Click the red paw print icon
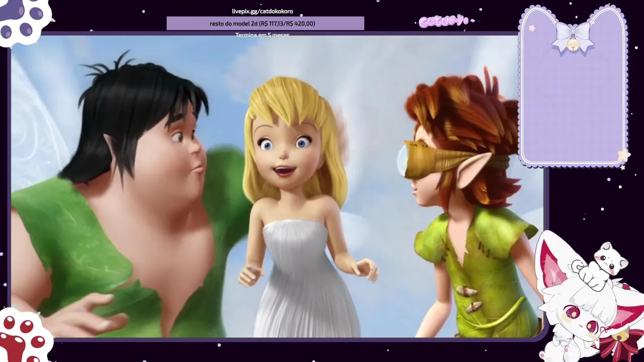The width and height of the screenshot is (644, 362). pos(24,334)
